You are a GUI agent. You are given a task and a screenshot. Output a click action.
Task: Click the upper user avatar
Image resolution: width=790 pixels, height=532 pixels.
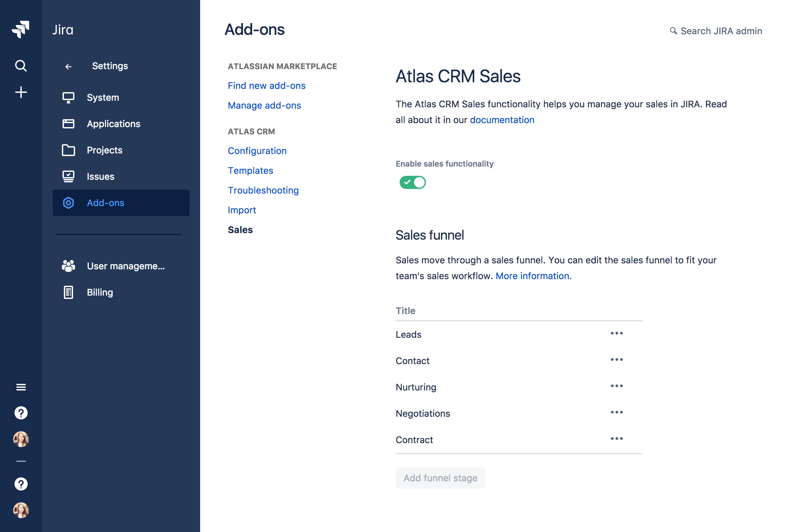point(21,439)
